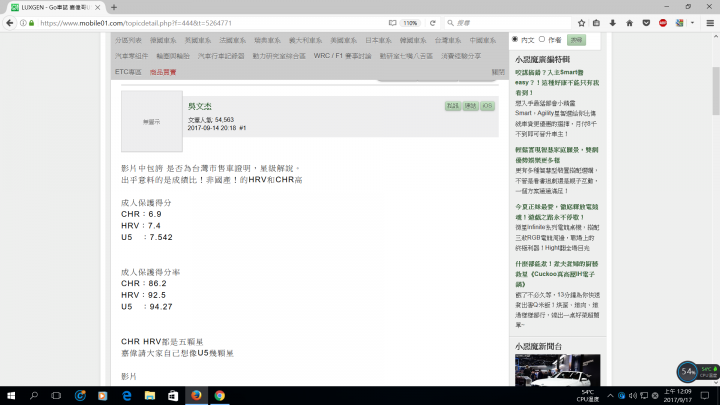Switch to Chrome in the taskbar
Screen dimensions: 720x405
219,395
